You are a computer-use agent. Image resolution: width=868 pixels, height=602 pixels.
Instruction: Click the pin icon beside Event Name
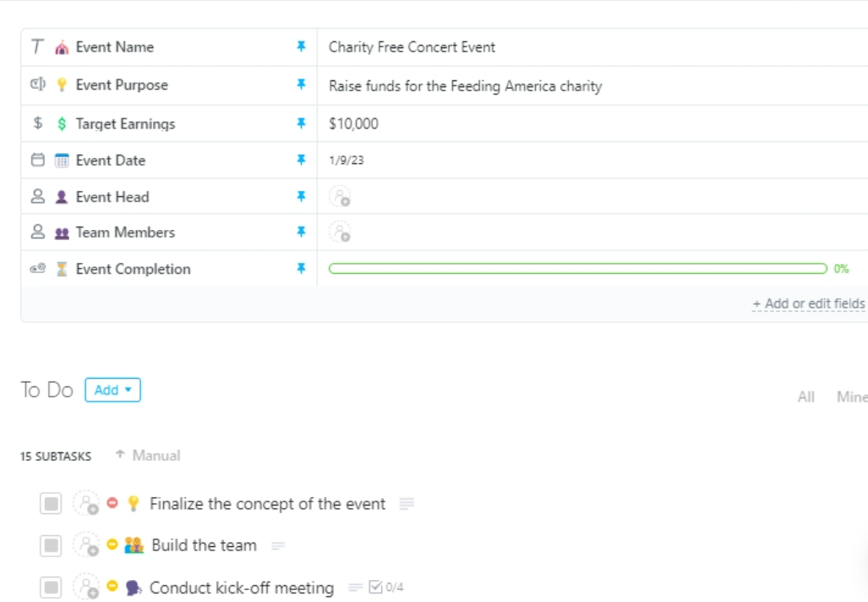tap(301, 47)
